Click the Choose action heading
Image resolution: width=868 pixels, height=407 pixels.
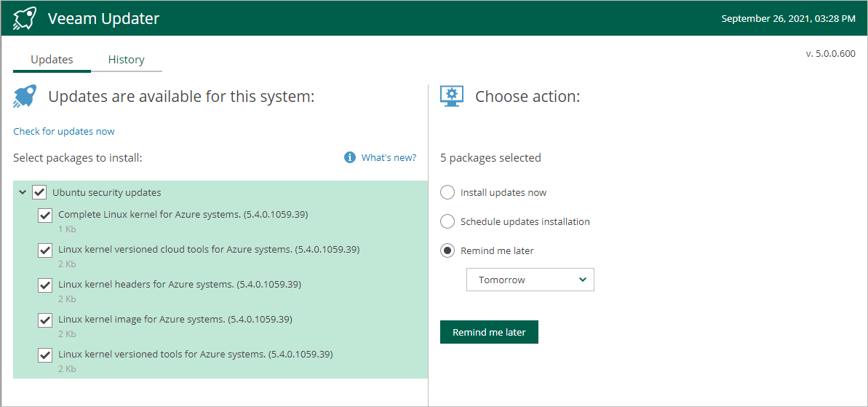527,97
